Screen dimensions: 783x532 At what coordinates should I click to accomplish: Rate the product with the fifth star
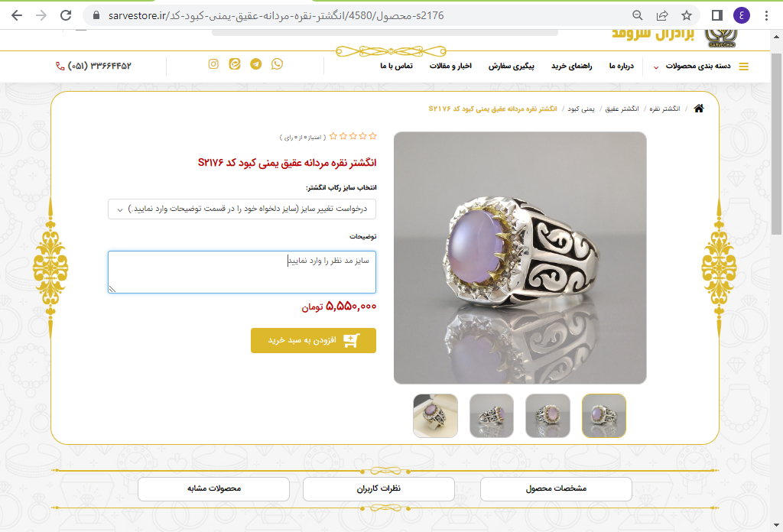point(333,136)
